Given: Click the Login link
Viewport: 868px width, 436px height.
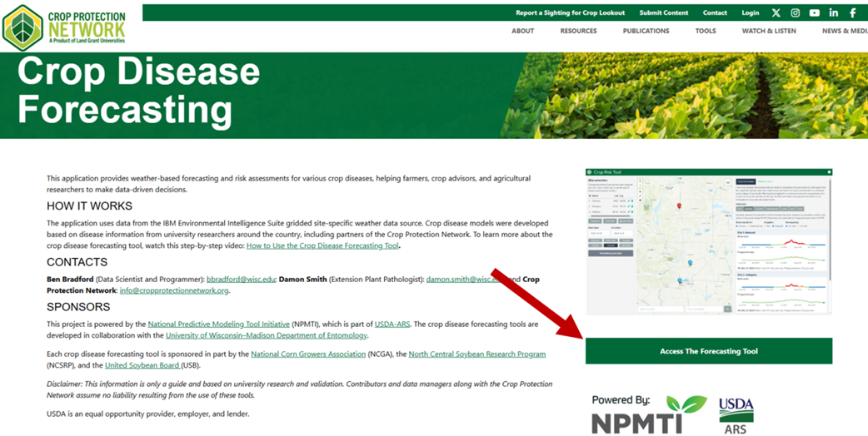Looking at the screenshot, I should (x=751, y=12).
